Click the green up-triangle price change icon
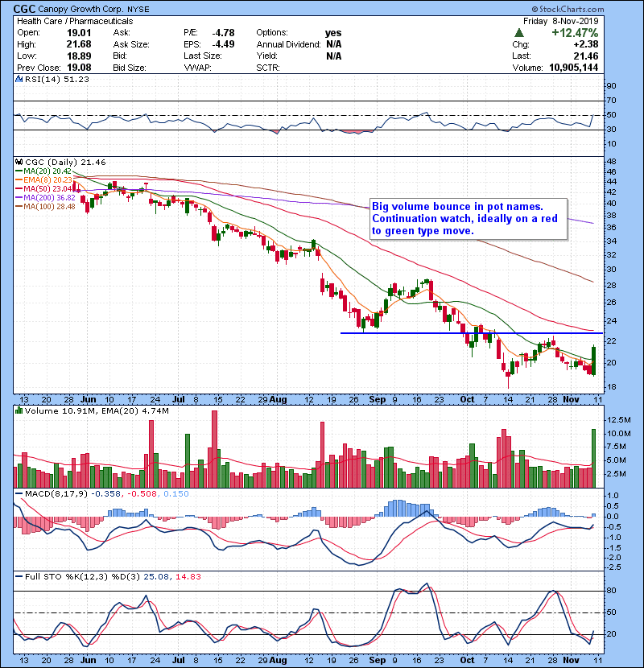 (518, 33)
